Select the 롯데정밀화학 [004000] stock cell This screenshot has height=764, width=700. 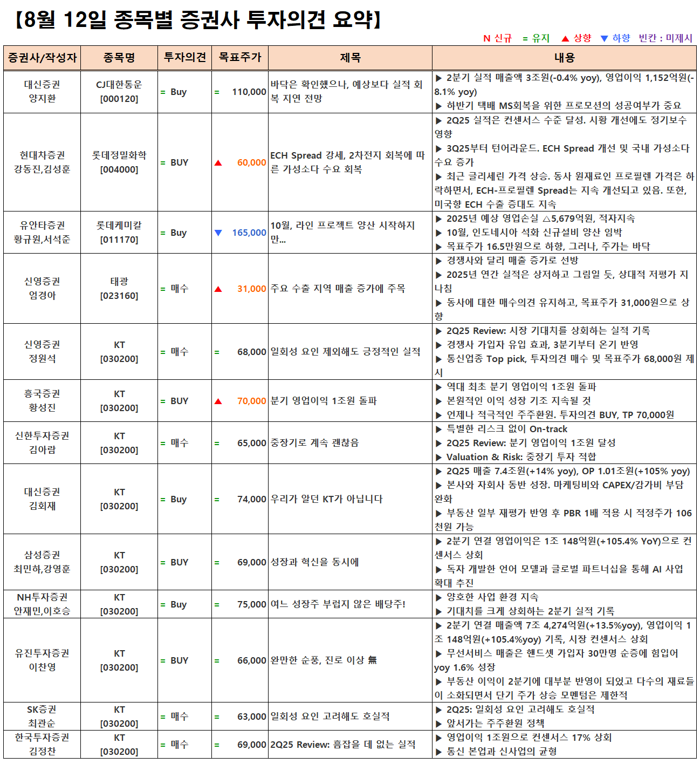(119, 162)
